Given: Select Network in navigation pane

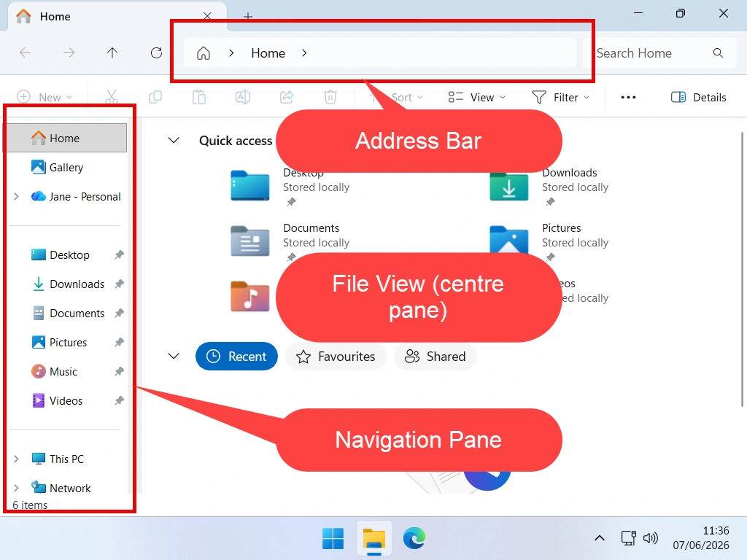Looking at the screenshot, I should 61,488.
